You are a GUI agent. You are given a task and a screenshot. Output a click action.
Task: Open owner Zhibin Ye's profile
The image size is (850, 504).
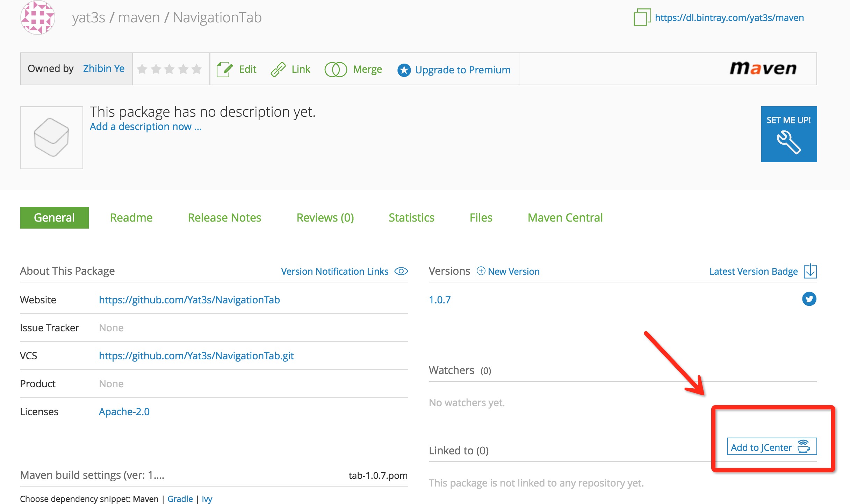103,69
